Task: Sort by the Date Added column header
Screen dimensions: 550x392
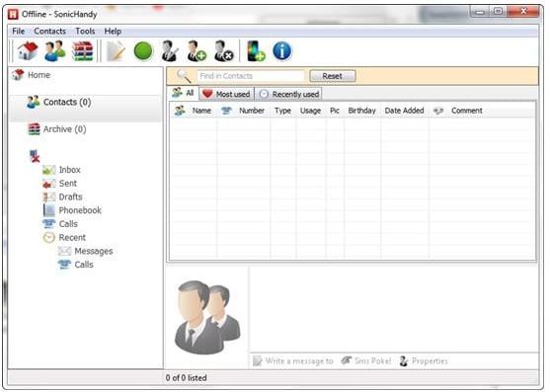Action: [x=404, y=111]
